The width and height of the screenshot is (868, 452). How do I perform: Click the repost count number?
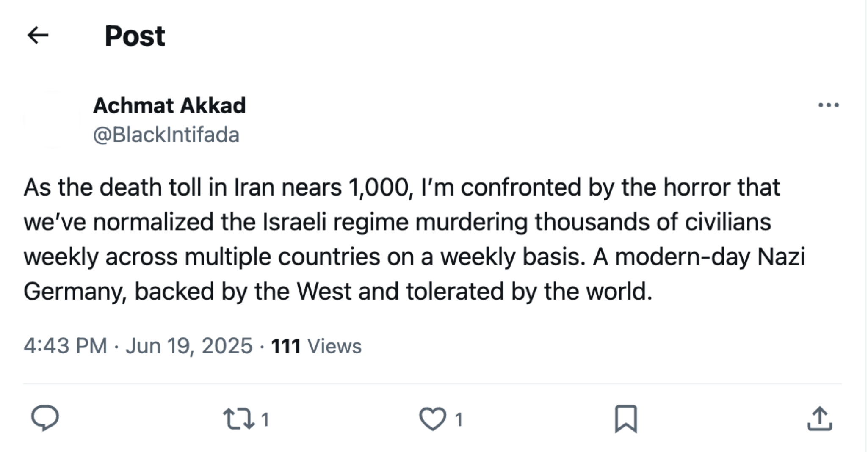click(x=265, y=420)
